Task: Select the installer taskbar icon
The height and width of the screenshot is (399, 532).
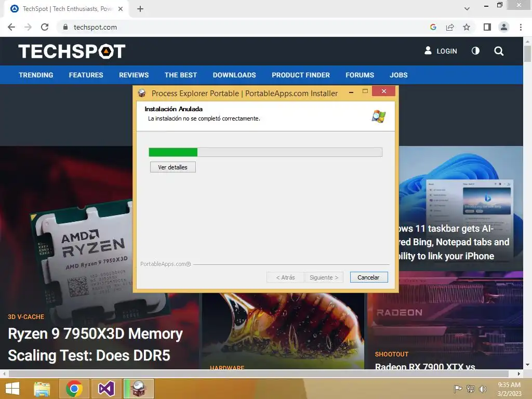Action: pyautogui.click(x=138, y=389)
